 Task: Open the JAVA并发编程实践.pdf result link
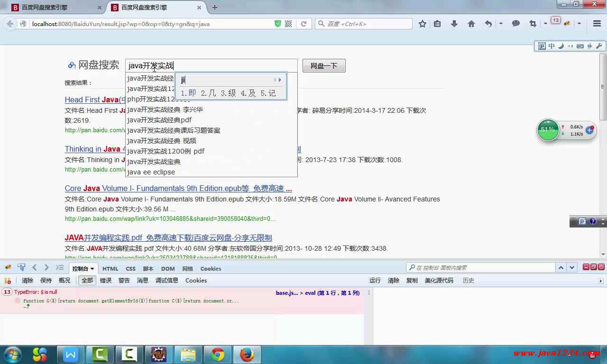[x=168, y=237]
